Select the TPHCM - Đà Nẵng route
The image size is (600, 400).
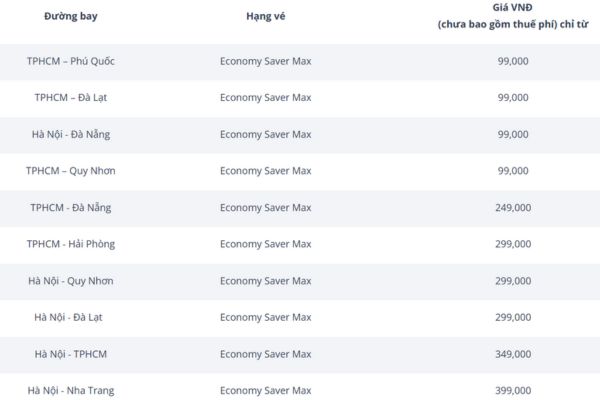click(71, 207)
